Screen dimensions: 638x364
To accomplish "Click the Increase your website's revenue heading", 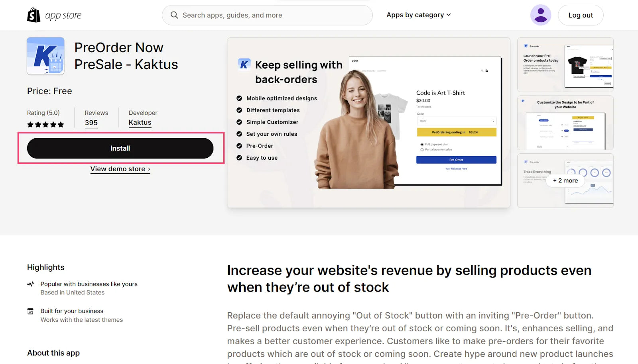I will point(409,279).
